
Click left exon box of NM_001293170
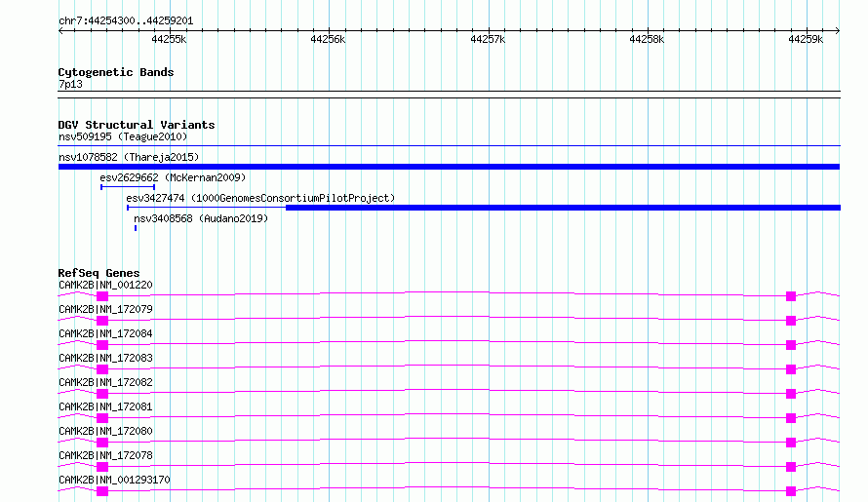point(102,491)
